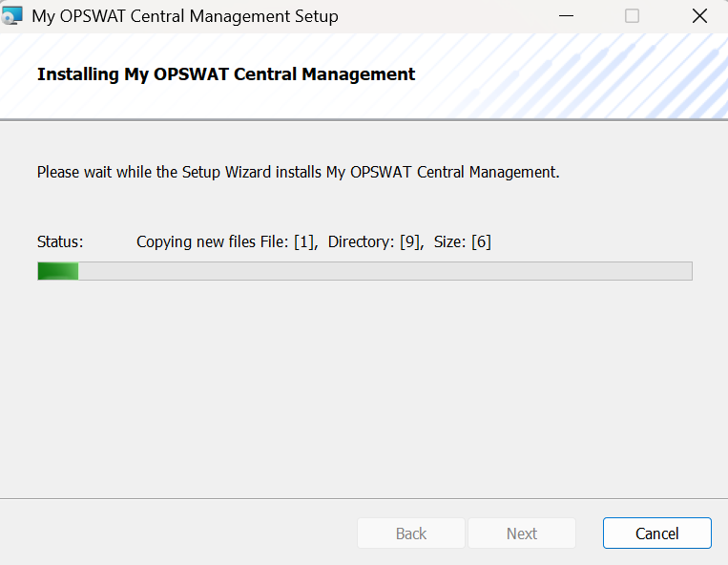Click the Directory: [9] status value
This screenshot has height=565, width=728.
pyautogui.click(x=376, y=241)
